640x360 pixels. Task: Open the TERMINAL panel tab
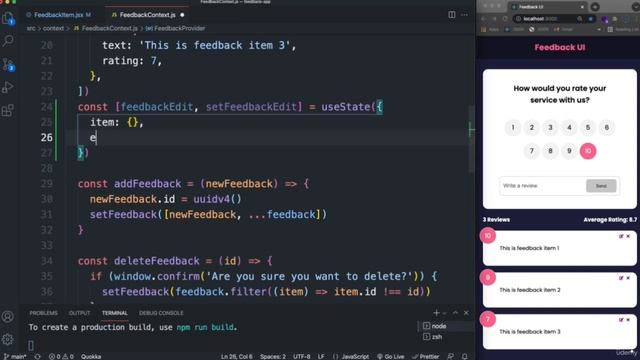coord(115,313)
